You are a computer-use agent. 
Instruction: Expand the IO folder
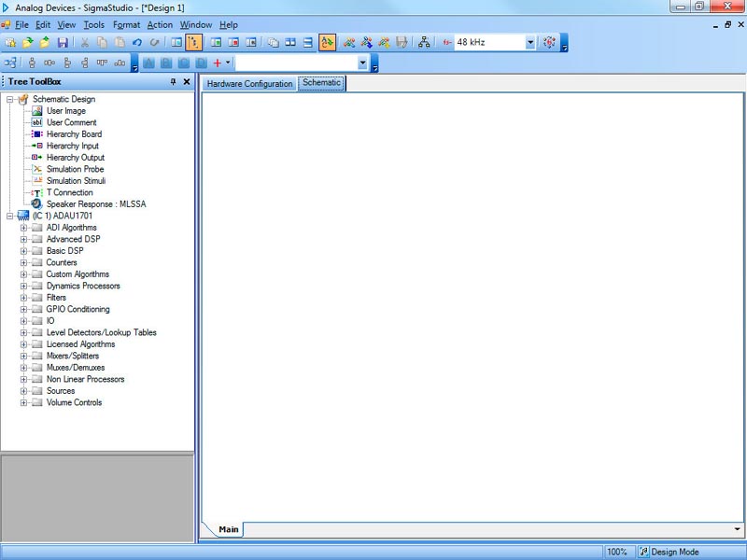(23, 321)
